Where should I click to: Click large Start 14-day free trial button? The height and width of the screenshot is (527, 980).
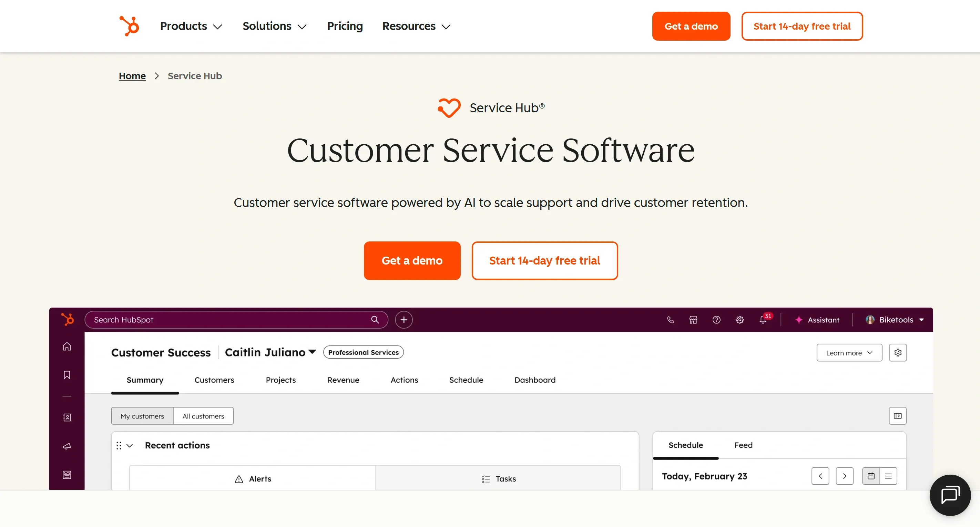545,260
